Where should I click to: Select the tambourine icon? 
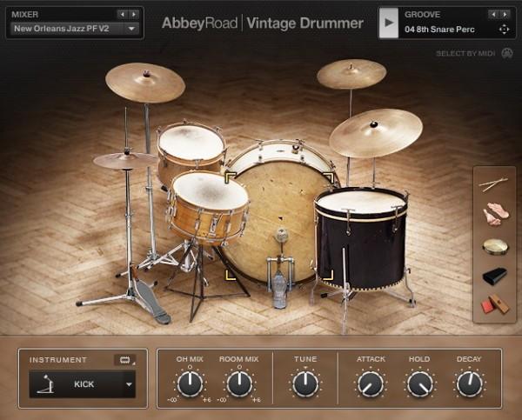tap(495, 247)
